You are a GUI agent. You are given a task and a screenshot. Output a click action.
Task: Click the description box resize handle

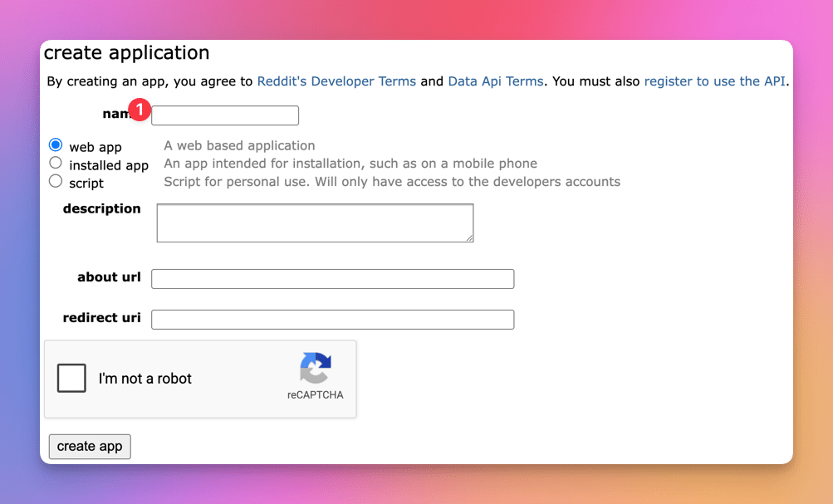pyautogui.click(x=469, y=238)
